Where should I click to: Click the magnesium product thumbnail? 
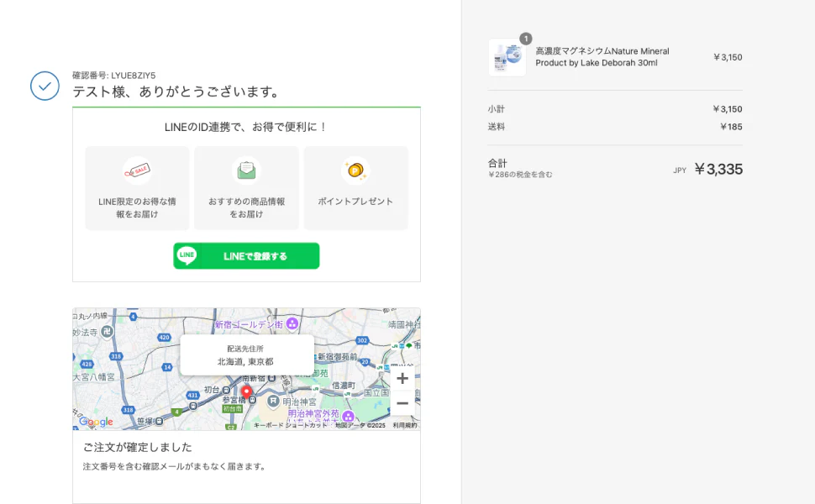click(x=507, y=57)
